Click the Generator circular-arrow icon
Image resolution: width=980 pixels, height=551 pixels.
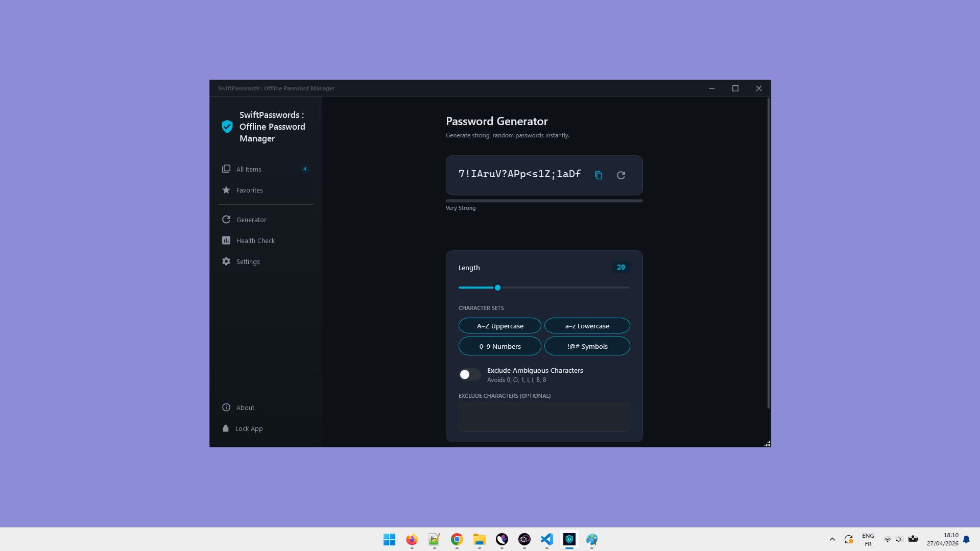[x=226, y=220]
